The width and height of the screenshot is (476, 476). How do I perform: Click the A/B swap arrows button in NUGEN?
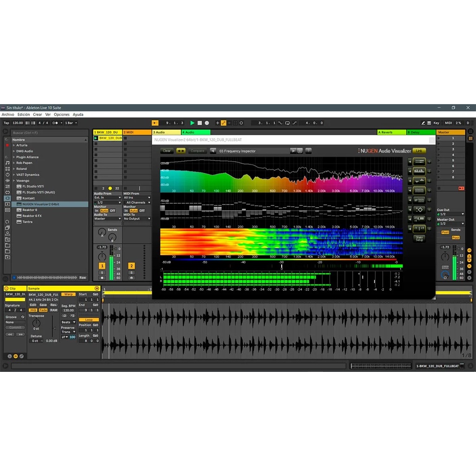[x=181, y=151]
